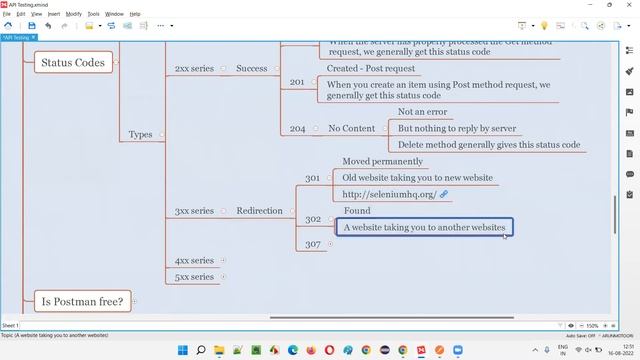Click the Search magnifier in the toolbar
This screenshot has height=360, width=640.
[x=585, y=26]
